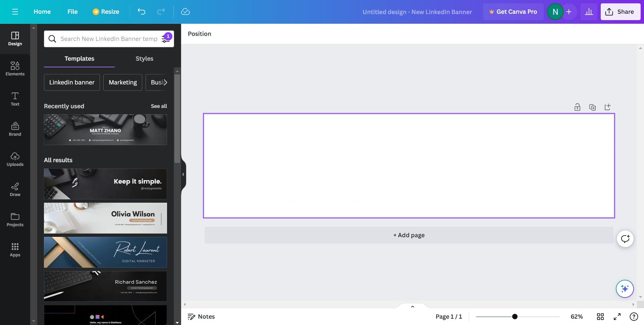Toggle grid view of pages
This screenshot has width=644, height=325.
tap(600, 317)
